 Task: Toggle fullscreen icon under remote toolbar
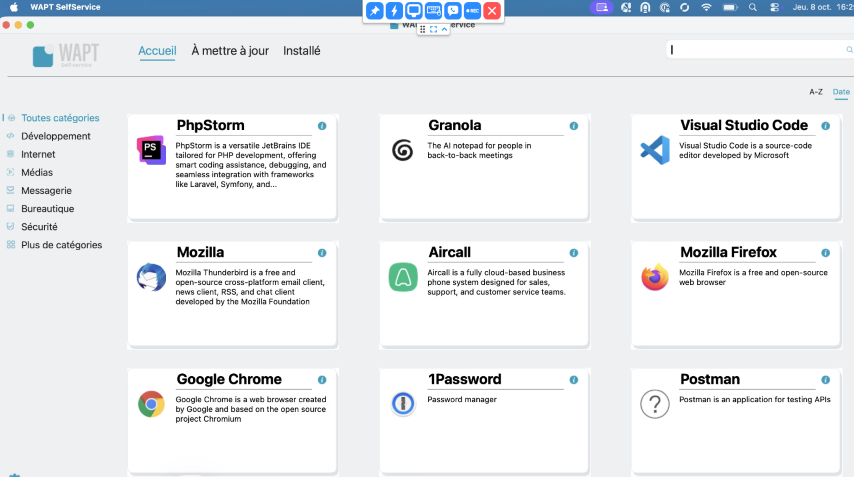tap(434, 29)
